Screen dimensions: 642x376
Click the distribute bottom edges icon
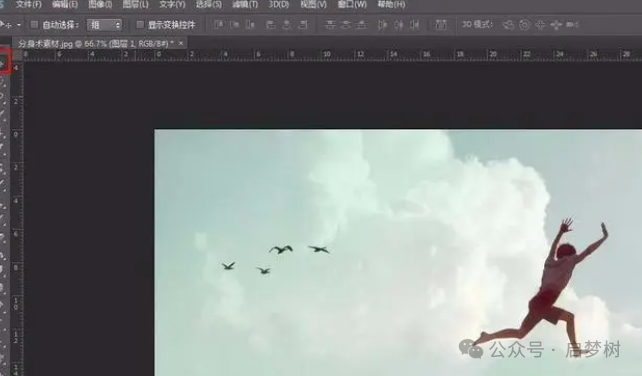click(x=361, y=25)
